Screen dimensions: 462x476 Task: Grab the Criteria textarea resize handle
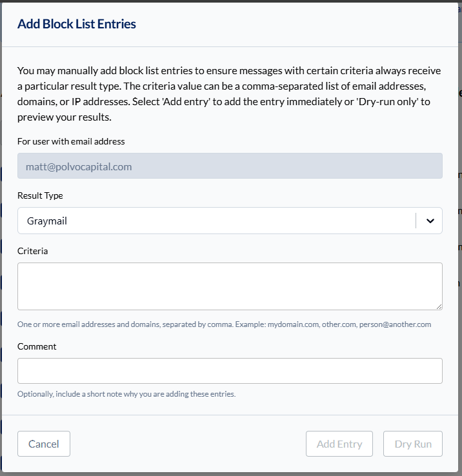tap(439, 306)
